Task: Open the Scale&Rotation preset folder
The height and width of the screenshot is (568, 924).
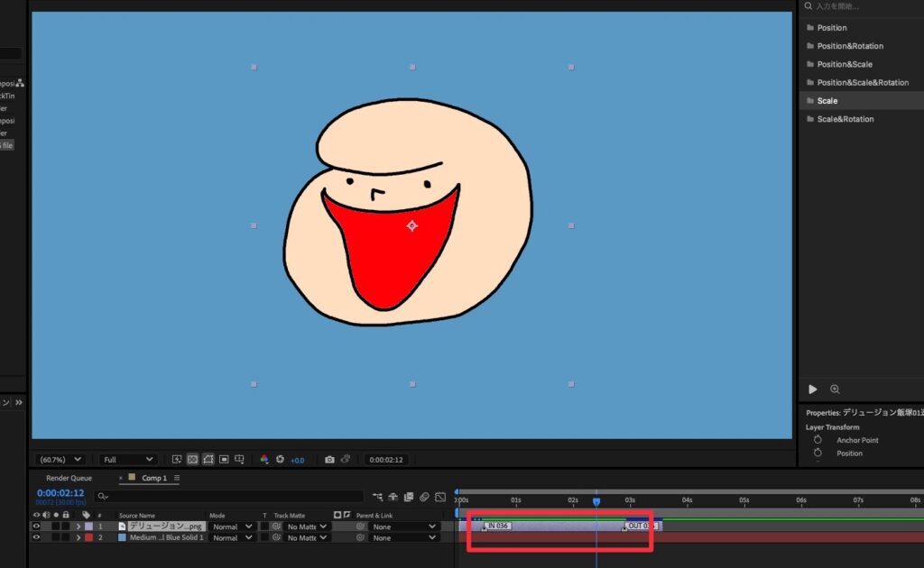Action: (x=845, y=119)
